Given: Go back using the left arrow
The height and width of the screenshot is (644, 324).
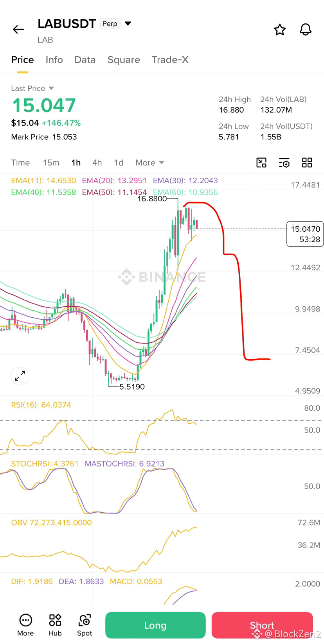Looking at the screenshot, I should [18, 29].
